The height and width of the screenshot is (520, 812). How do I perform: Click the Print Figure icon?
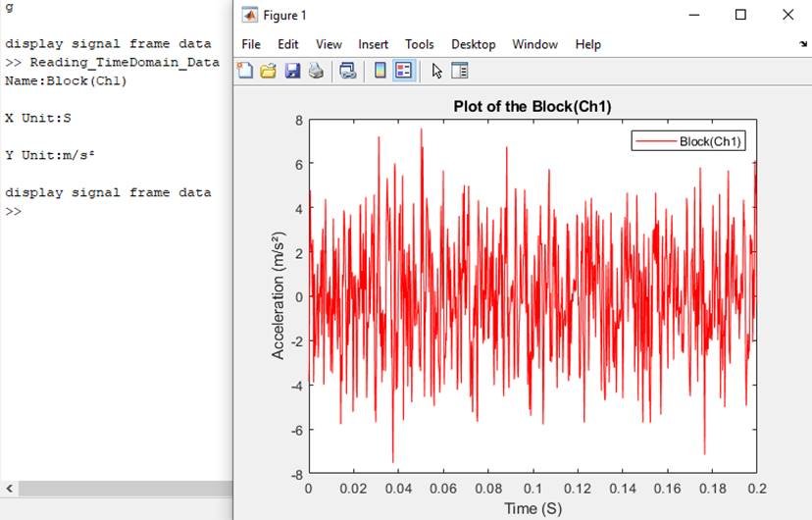(317, 71)
